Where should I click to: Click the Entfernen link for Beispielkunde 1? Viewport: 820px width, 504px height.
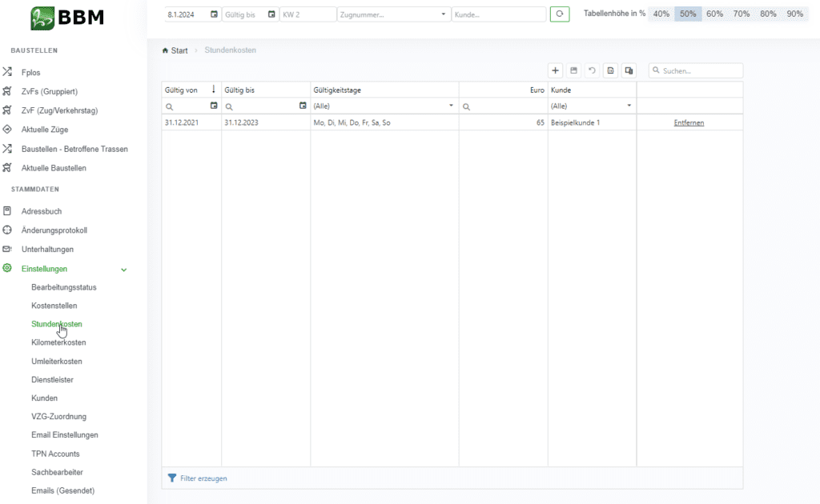tap(689, 122)
